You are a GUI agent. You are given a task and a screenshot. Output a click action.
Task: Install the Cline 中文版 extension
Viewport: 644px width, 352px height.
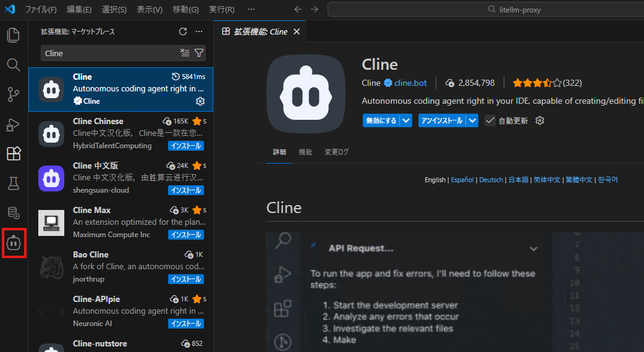pos(186,190)
